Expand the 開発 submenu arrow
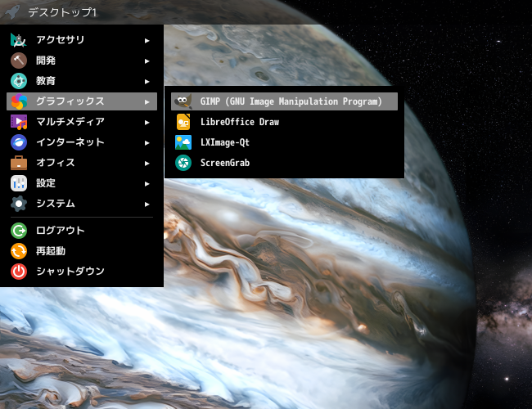This screenshot has height=409, width=532. [x=147, y=61]
